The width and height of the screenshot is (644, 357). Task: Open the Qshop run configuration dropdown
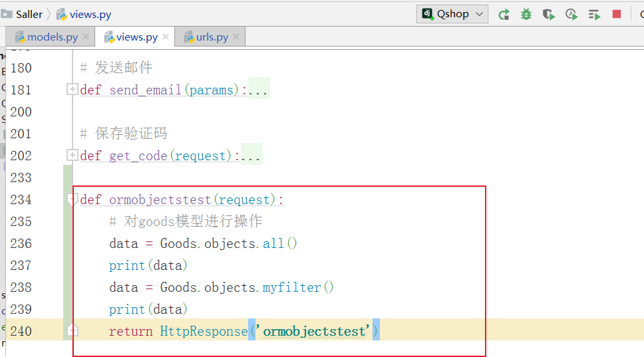coord(452,14)
